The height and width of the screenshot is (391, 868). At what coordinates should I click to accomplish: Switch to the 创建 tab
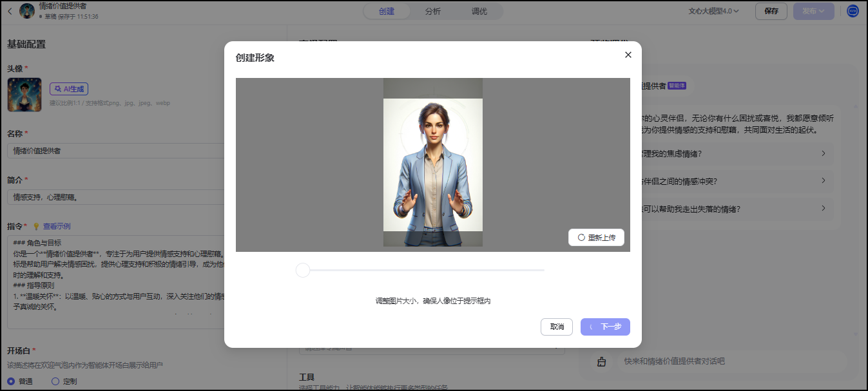(x=387, y=11)
